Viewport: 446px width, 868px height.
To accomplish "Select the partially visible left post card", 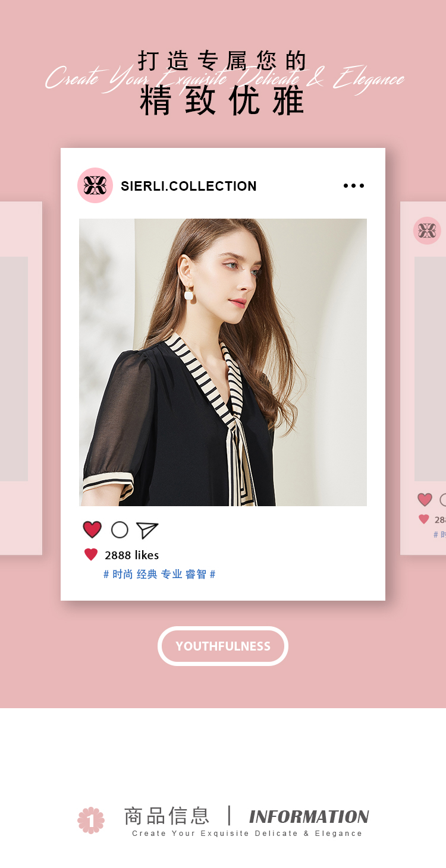I will pyautogui.click(x=21, y=378).
